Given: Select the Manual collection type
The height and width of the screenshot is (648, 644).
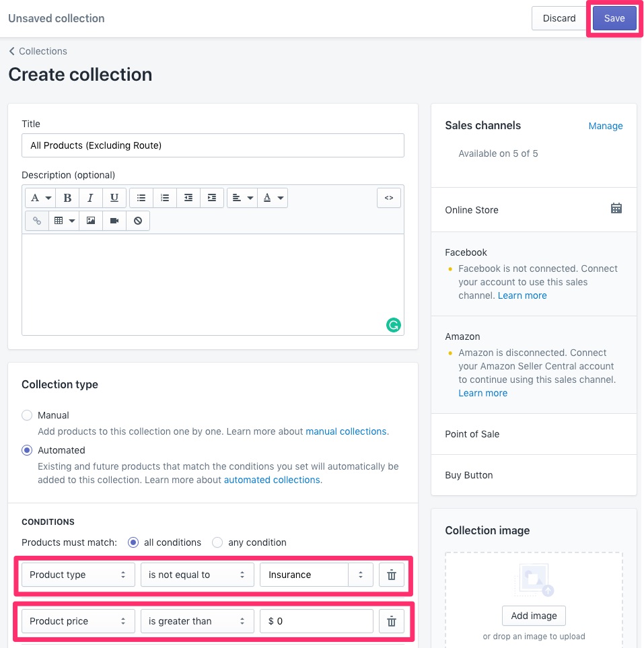Looking at the screenshot, I should click(x=27, y=415).
